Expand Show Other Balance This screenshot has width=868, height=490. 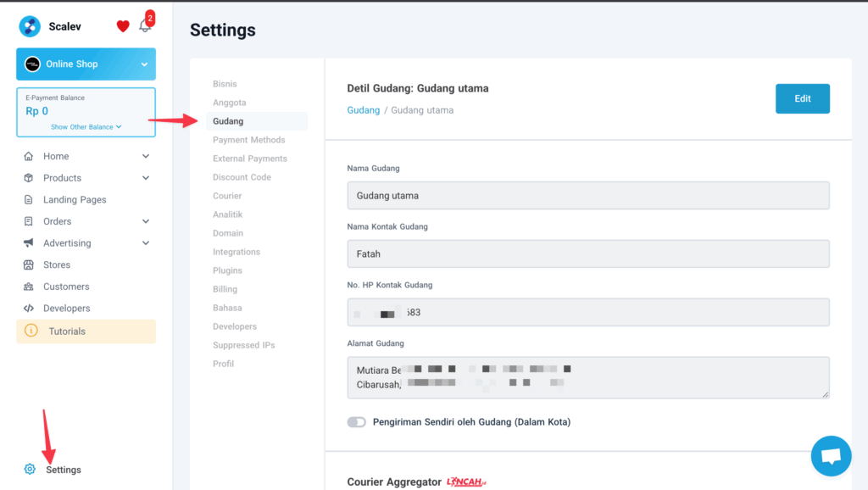86,127
